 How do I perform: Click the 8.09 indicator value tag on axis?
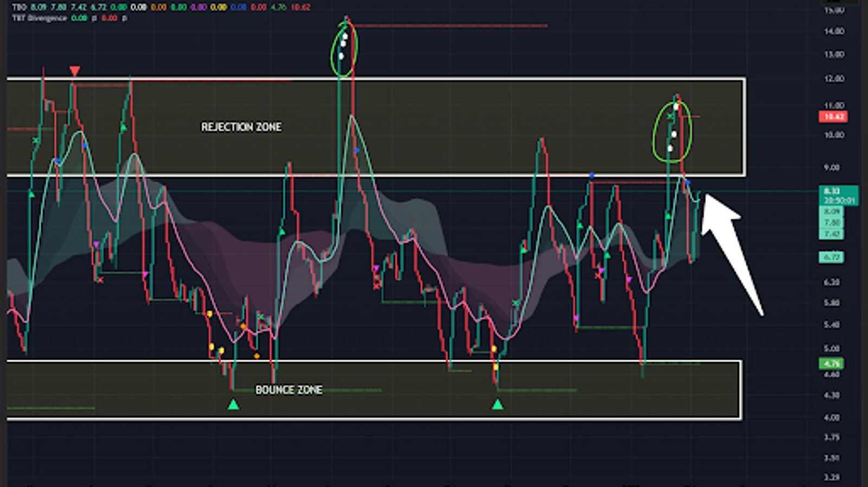831,211
